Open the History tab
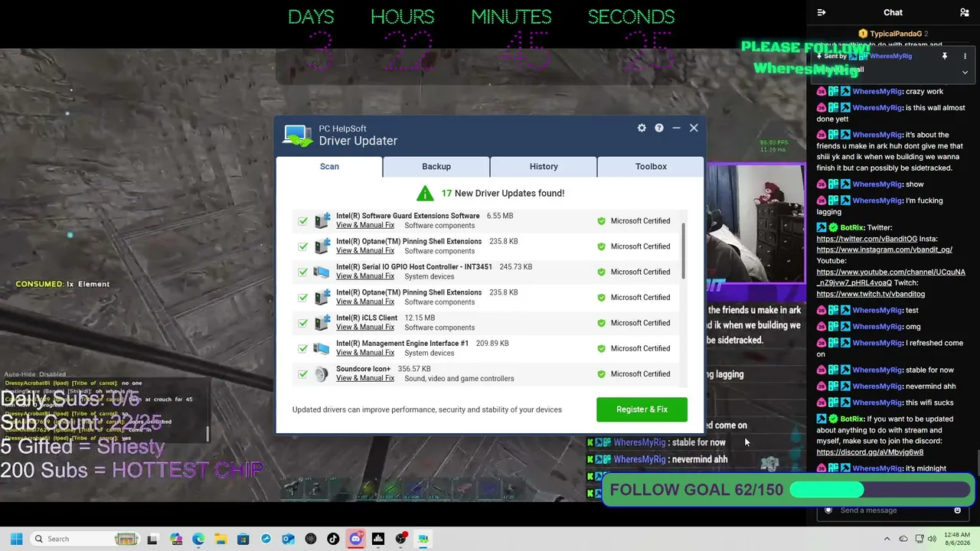Image resolution: width=980 pixels, height=551 pixels. click(544, 166)
